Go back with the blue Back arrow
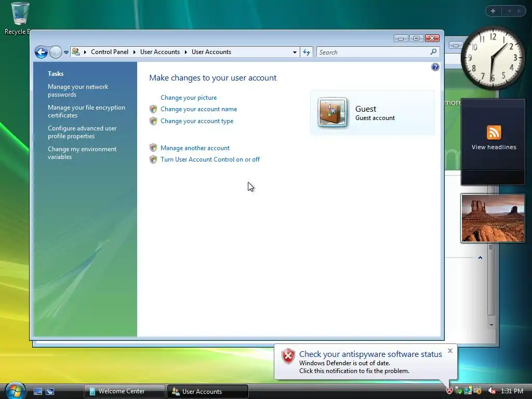 coord(41,52)
